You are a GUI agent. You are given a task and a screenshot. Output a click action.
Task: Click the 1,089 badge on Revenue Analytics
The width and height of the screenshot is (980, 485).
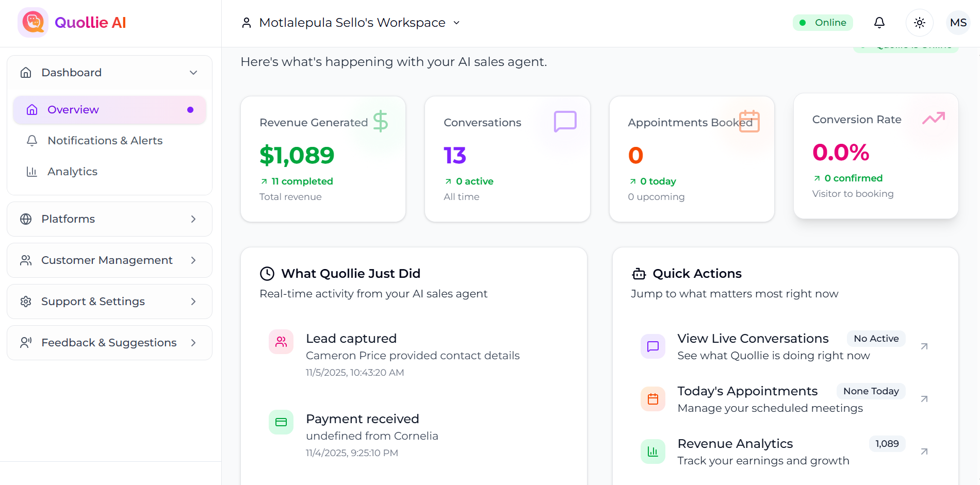pos(887,444)
